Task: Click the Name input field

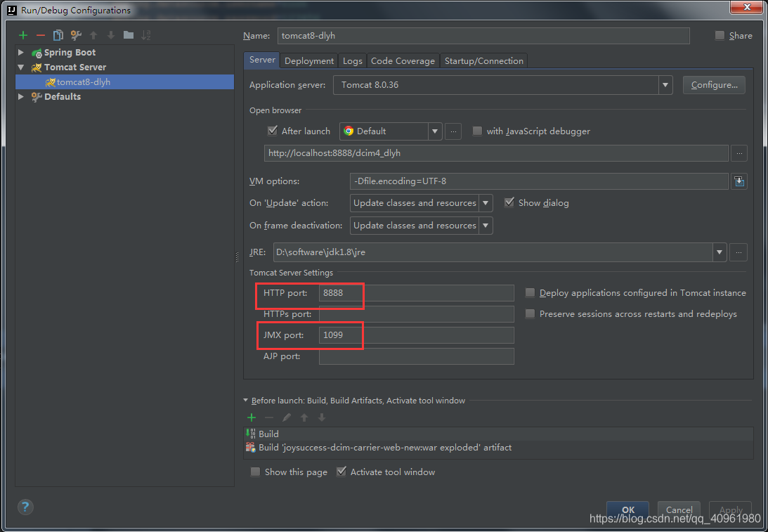Action: pyautogui.click(x=483, y=36)
